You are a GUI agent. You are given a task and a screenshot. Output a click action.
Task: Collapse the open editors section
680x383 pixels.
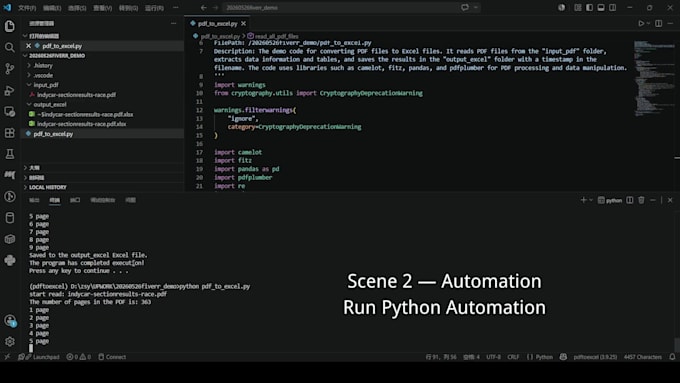tap(25, 36)
